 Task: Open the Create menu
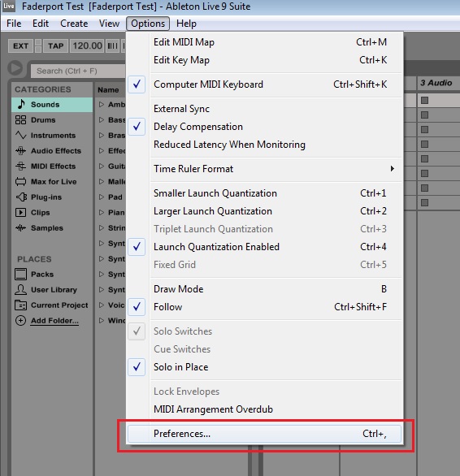[74, 24]
